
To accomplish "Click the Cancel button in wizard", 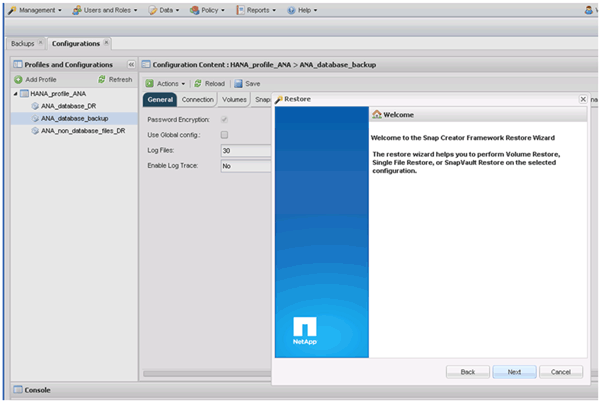I will click(560, 371).
